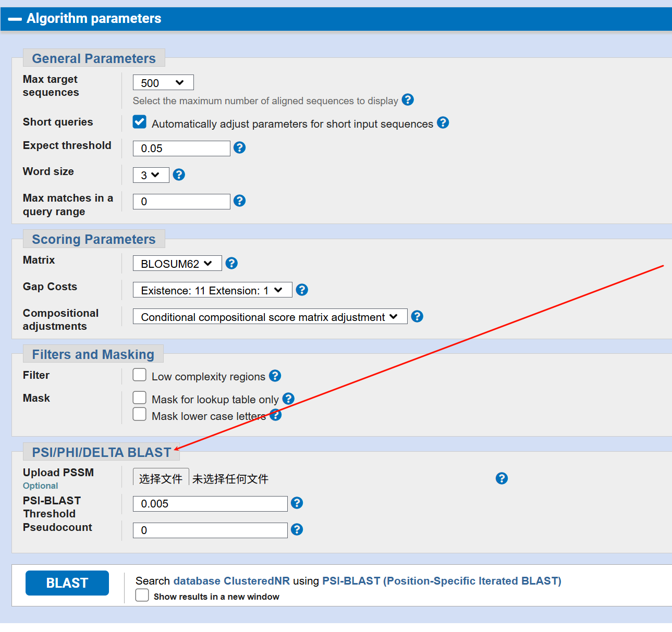Click the database ClusteredNR text
Viewport: 672px width, 632px height.
[231, 581]
